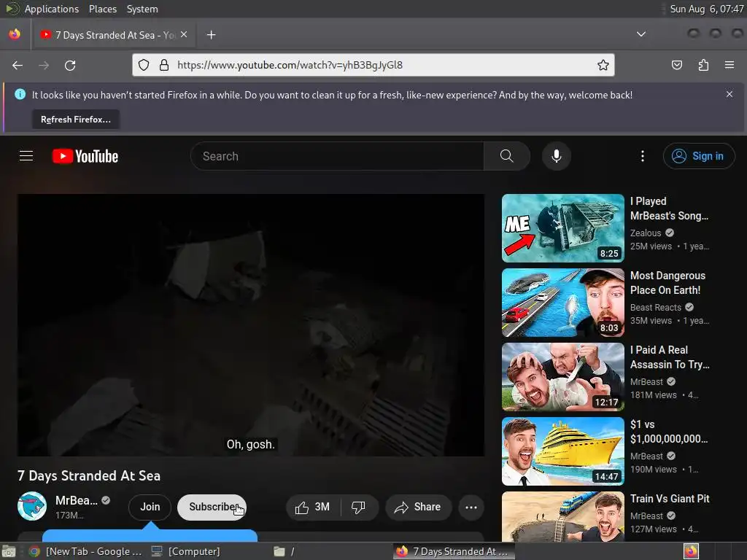Go to YouTube home via logo

click(x=85, y=156)
